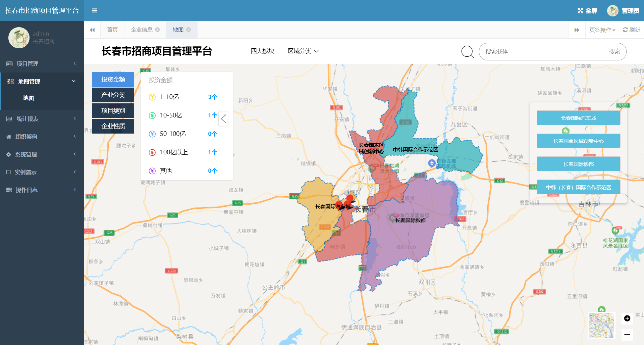The width and height of the screenshot is (644, 345).
Task: Open the 页签操作 dropdown
Action: [x=602, y=30]
